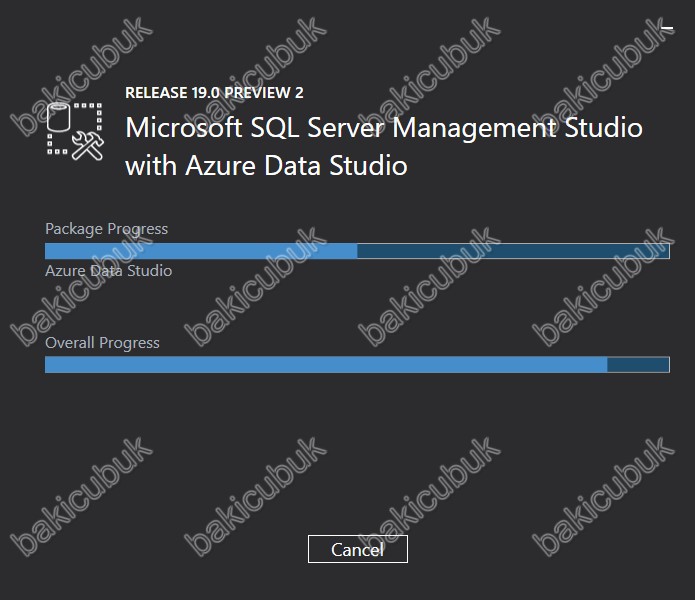Click the Overall Progress label
This screenshot has width=695, height=600.
pyautogui.click(x=102, y=343)
